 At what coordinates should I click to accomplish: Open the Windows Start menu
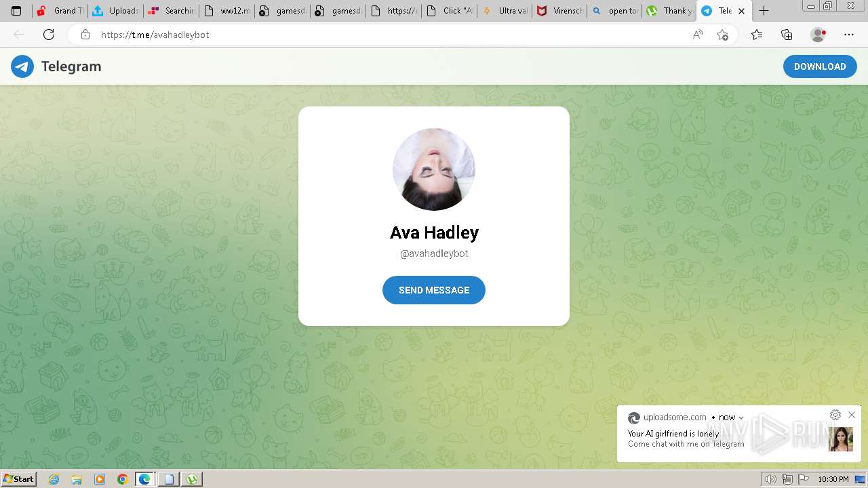pos(18,479)
